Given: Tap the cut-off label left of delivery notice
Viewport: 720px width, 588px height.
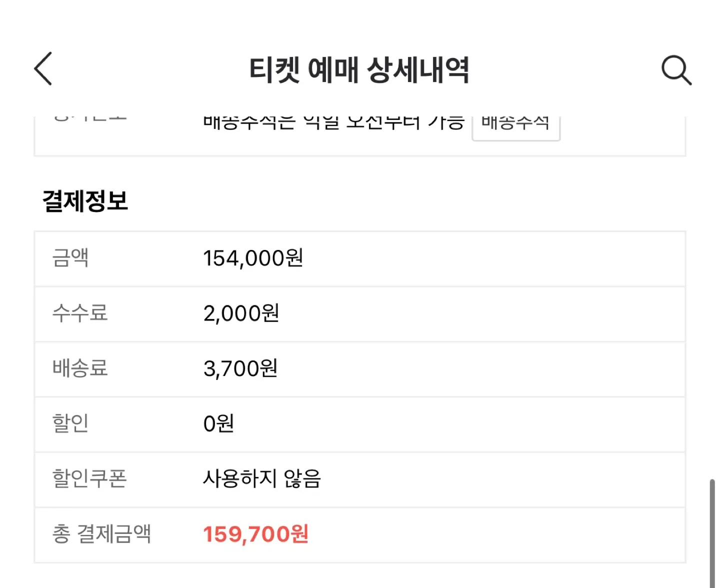Looking at the screenshot, I should coord(90,119).
